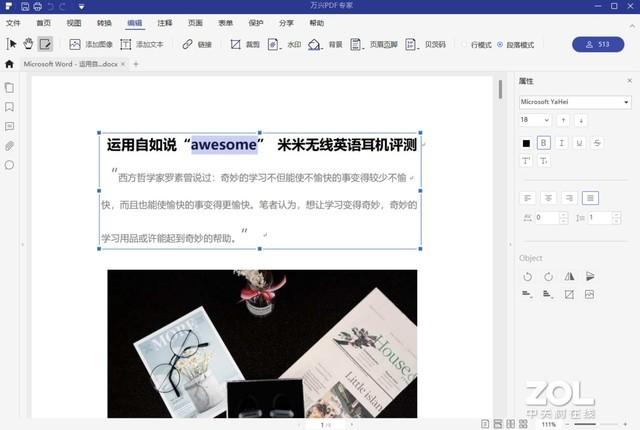
Task: Switch to the 注释 tab
Action: pos(165,23)
